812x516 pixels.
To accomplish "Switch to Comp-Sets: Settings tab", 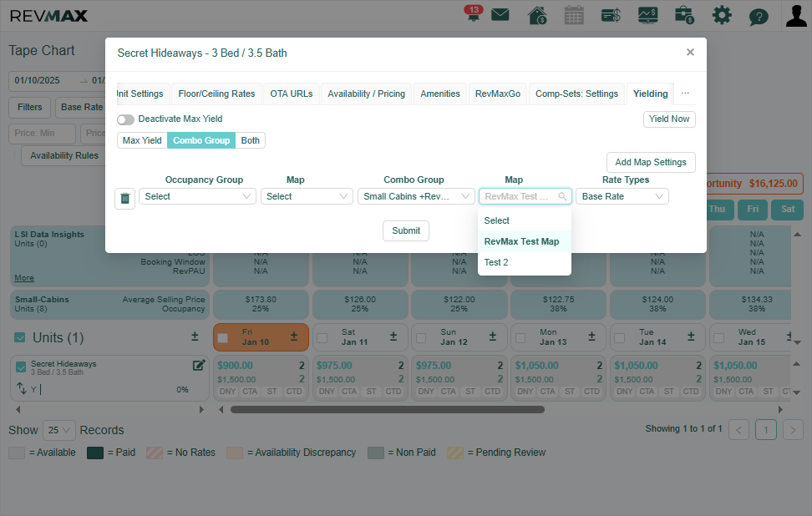I will coord(576,94).
